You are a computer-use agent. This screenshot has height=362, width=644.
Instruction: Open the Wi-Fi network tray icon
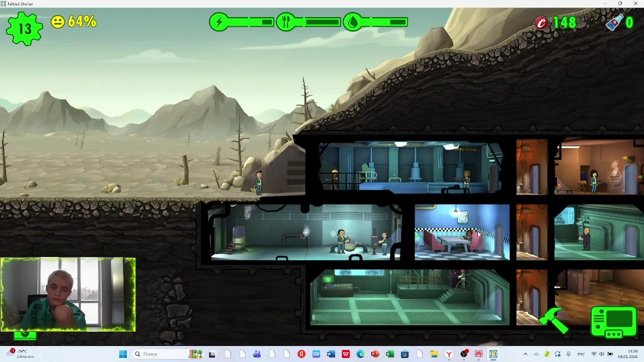tap(594, 354)
